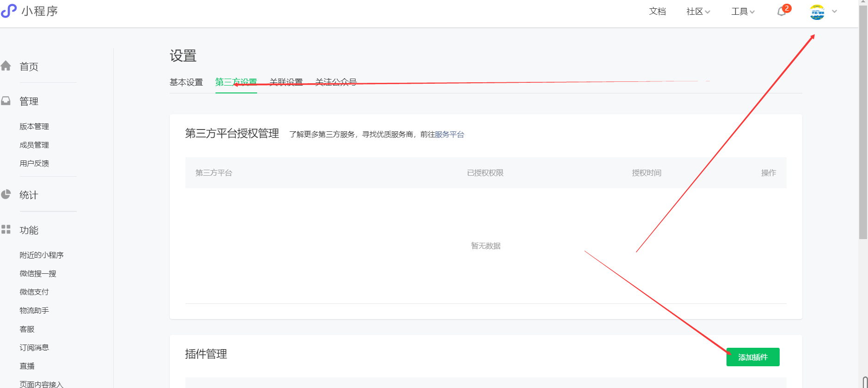This screenshot has height=388, width=868.
Task: Open 文档 in the top navigation
Action: coord(657,12)
